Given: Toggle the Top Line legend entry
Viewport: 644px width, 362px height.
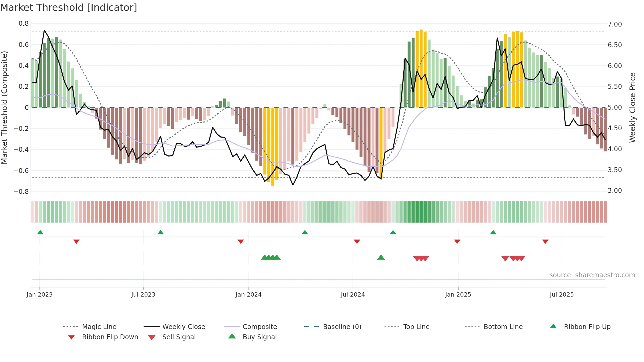Looking at the screenshot, I should click(x=407, y=327).
